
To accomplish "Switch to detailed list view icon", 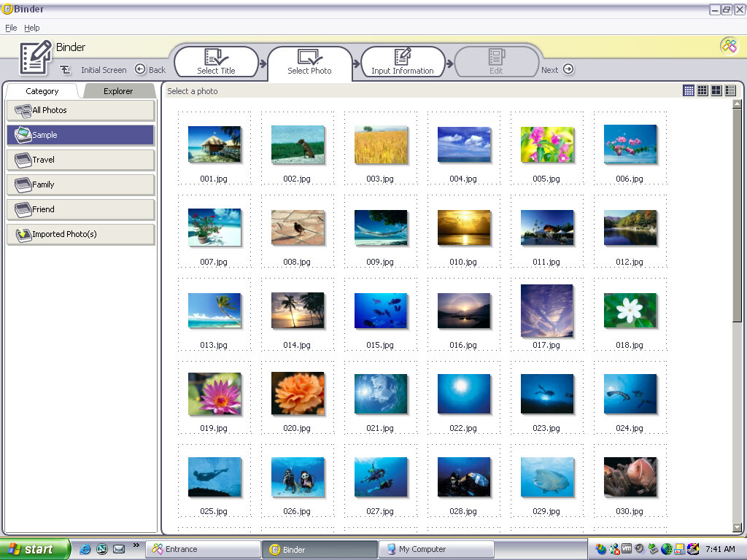I will 731,90.
